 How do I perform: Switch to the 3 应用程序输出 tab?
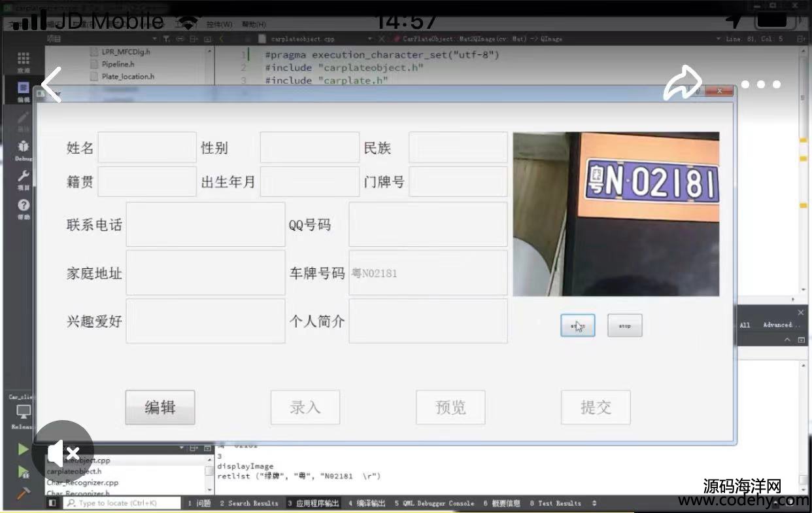(x=313, y=503)
